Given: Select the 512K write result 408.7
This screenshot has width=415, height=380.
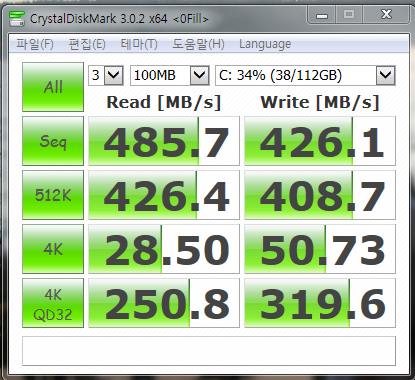Looking at the screenshot, I should coord(320,195).
